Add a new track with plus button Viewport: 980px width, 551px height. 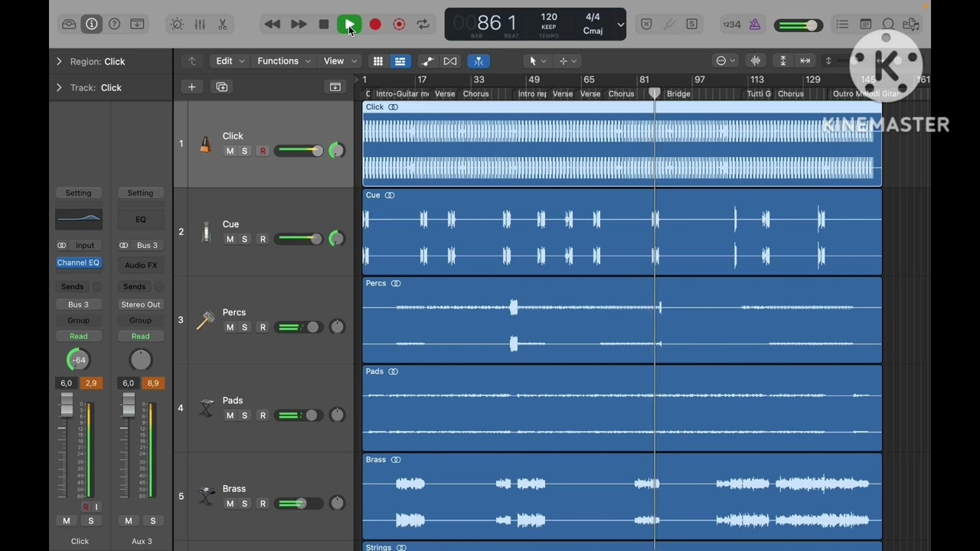(192, 87)
